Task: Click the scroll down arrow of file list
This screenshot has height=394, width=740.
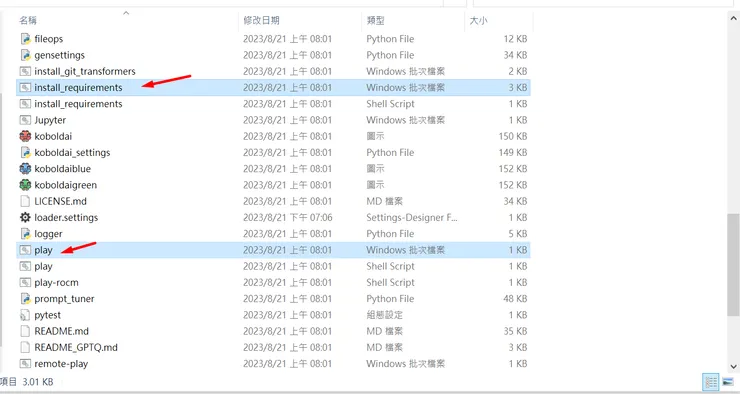Action: (733, 366)
